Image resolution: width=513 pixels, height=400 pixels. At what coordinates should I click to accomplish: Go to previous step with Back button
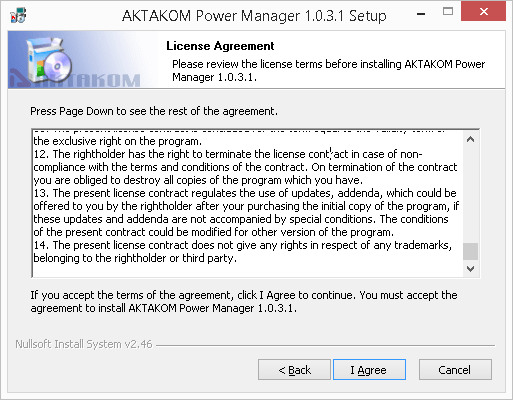(x=294, y=369)
